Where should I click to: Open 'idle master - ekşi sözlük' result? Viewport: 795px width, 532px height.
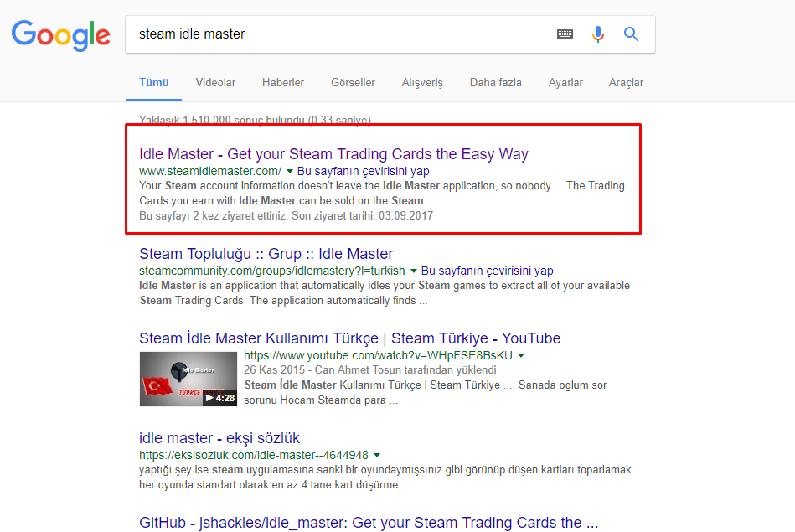tap(219, 437)
